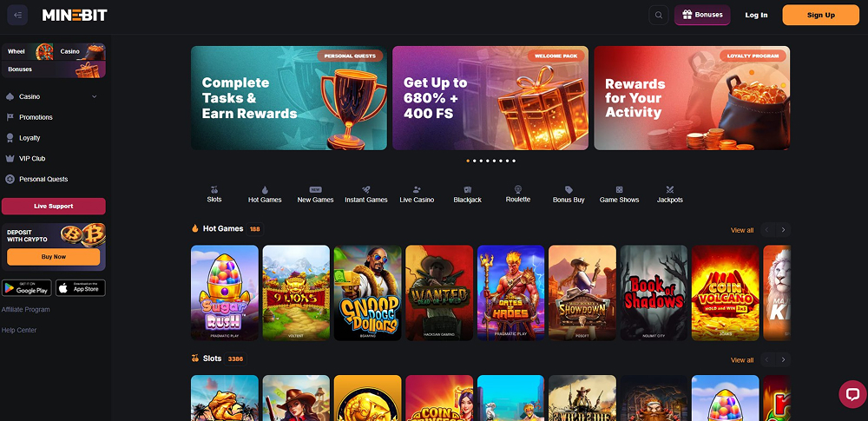868x421 pixels.
Task: Open the Snoop Dogg Dollars game
Action: [367, 293]
